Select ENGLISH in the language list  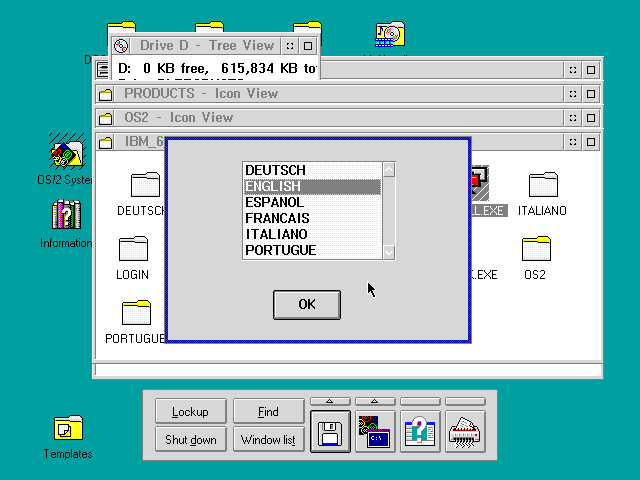point(313,187)
